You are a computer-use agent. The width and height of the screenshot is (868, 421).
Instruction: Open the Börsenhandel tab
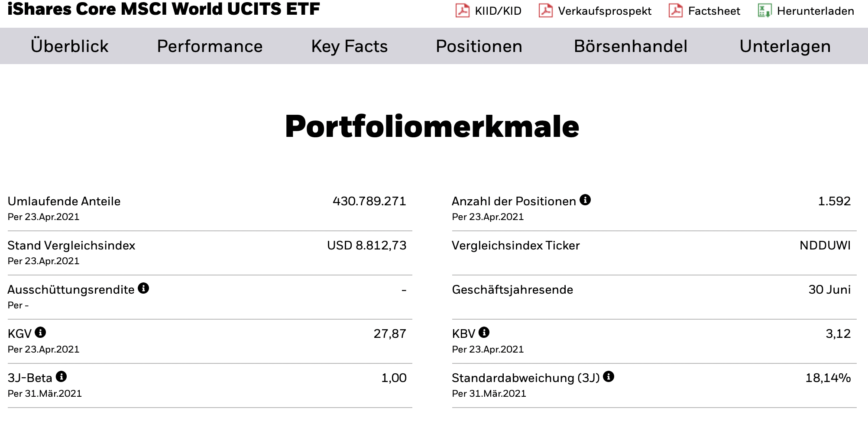(630, 46)
